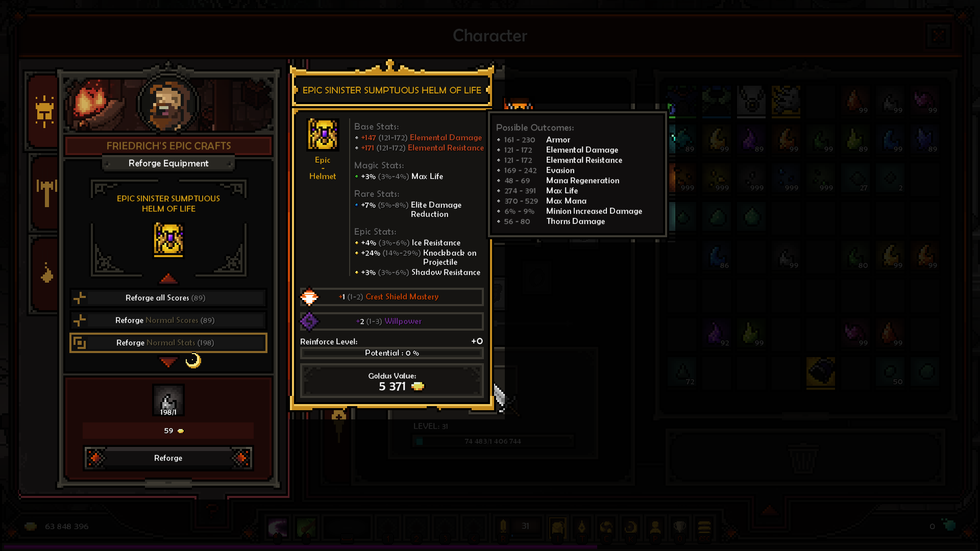Open the forge hammer sidebar tab

[x=46, y=193]
